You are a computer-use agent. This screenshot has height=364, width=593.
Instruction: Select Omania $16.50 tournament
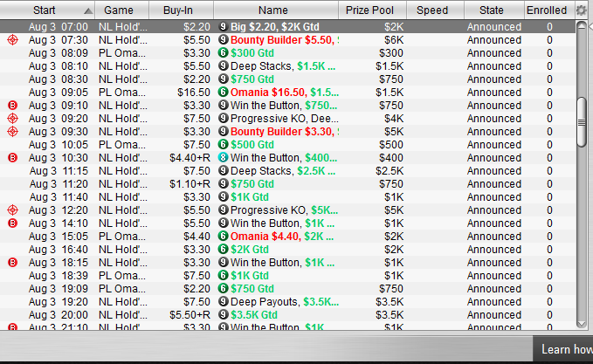click(x=285, y=93)
